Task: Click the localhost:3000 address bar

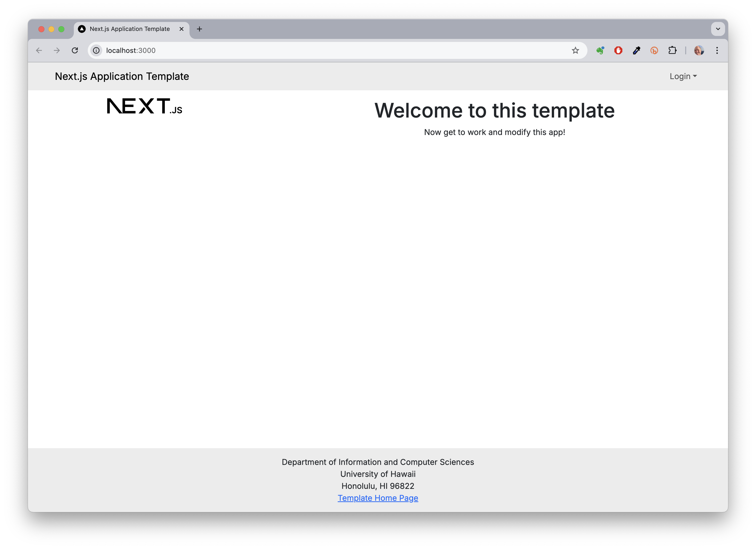Action: [300, 50]
